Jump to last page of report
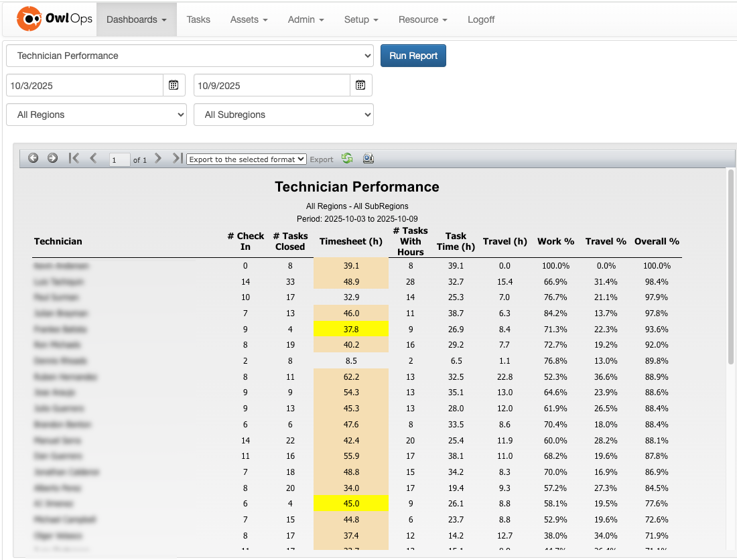Image resolution: width=737 pixels, height=560 pixels. [x=177, y=159]
